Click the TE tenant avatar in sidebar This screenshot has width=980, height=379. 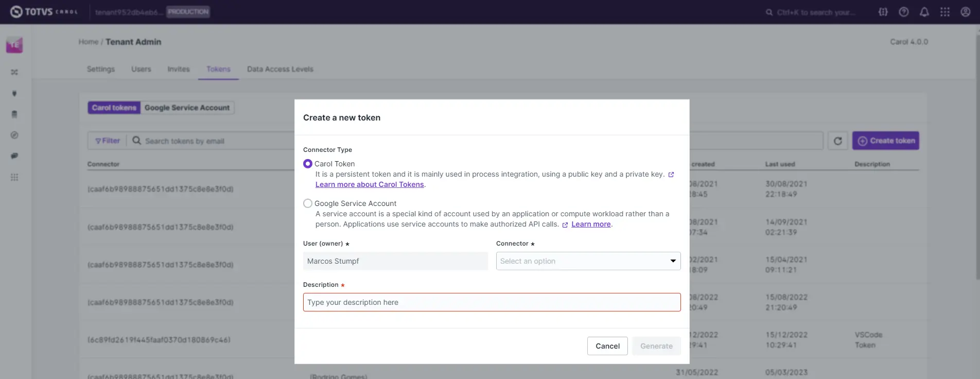pos(14,45)
